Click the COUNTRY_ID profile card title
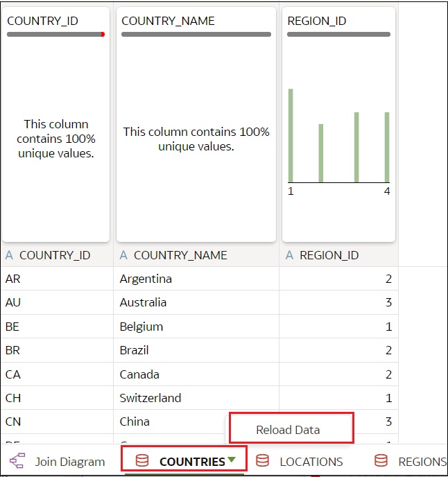 (42, 21)
